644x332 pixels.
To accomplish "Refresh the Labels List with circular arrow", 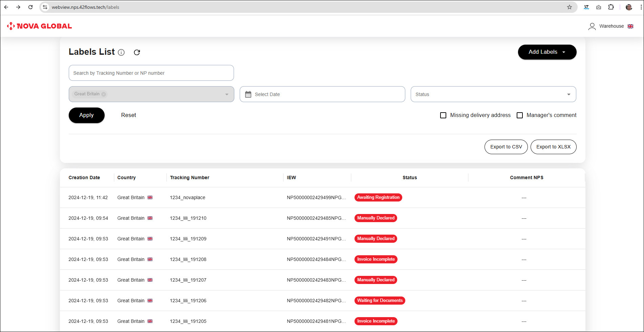I will point(137,52).
